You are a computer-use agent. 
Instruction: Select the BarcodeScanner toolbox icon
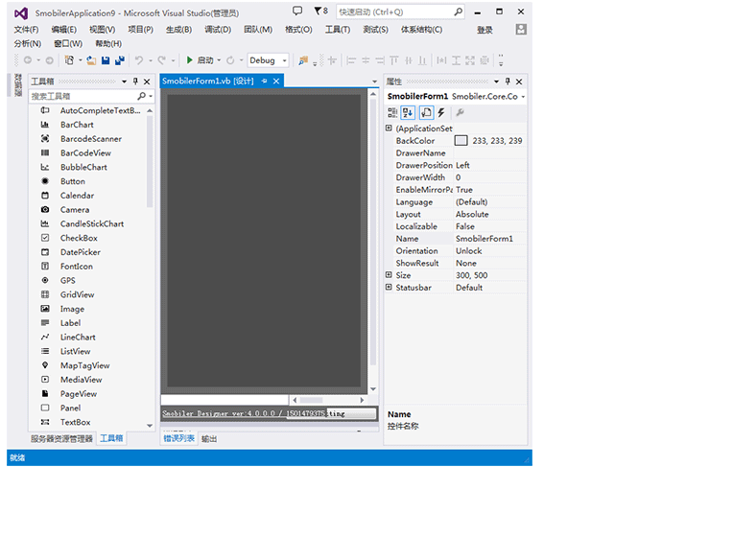tap(45, 138)
